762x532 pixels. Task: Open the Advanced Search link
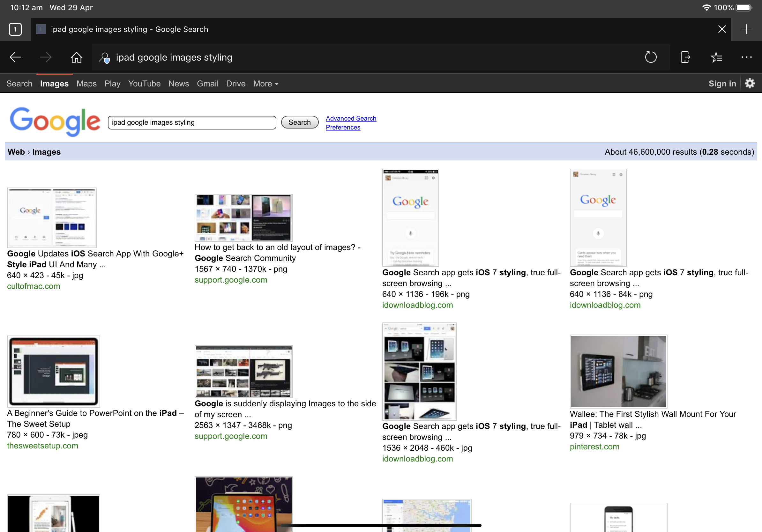tap(351, 118)
